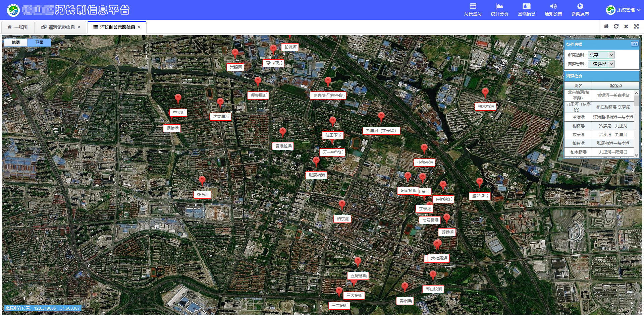This screenshot has width=644, height=315.
Task: Toggle fullscreen with the expand arrows icon
Action: click(636, 26)
